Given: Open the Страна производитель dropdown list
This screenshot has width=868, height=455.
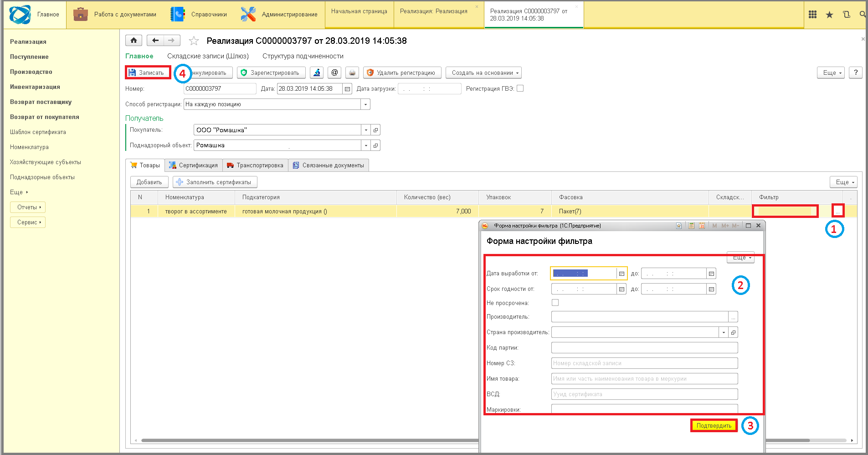Looking at the screenshot, I should click(x=724, y=332).
